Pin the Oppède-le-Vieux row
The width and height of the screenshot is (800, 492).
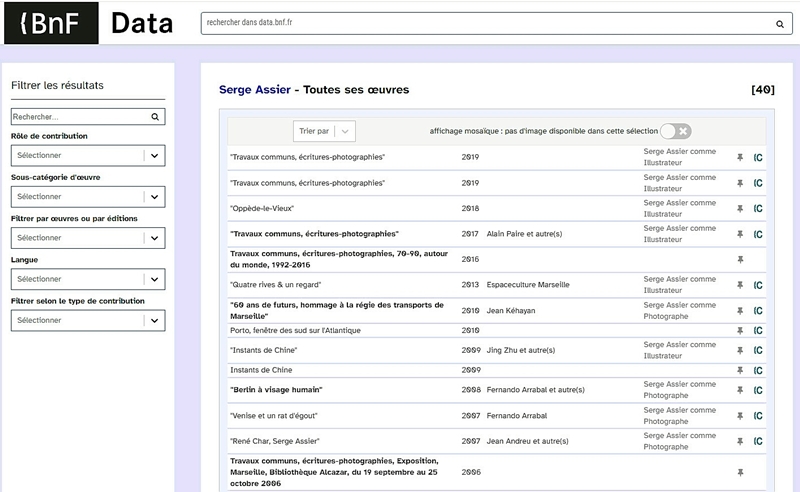pos(740,208)
